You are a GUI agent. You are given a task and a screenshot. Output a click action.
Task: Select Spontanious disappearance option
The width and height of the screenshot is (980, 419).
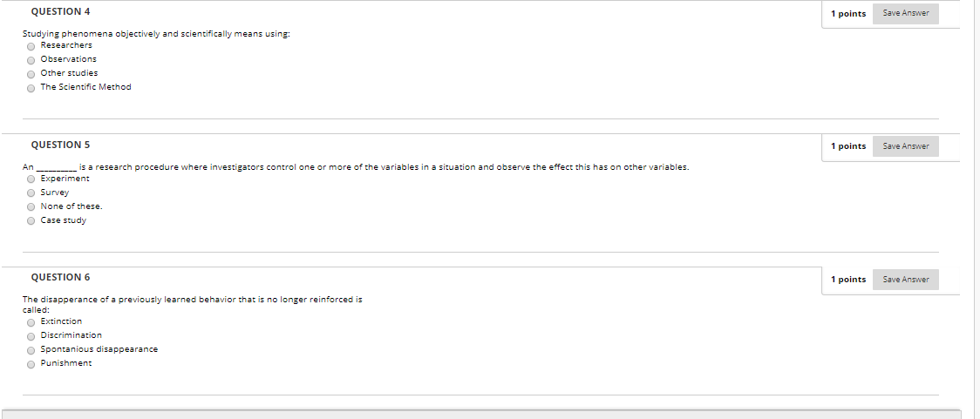pos(31,350)
